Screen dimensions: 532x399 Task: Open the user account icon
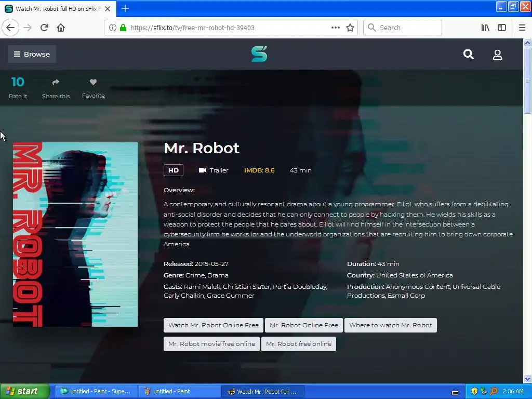pos(497,55)
